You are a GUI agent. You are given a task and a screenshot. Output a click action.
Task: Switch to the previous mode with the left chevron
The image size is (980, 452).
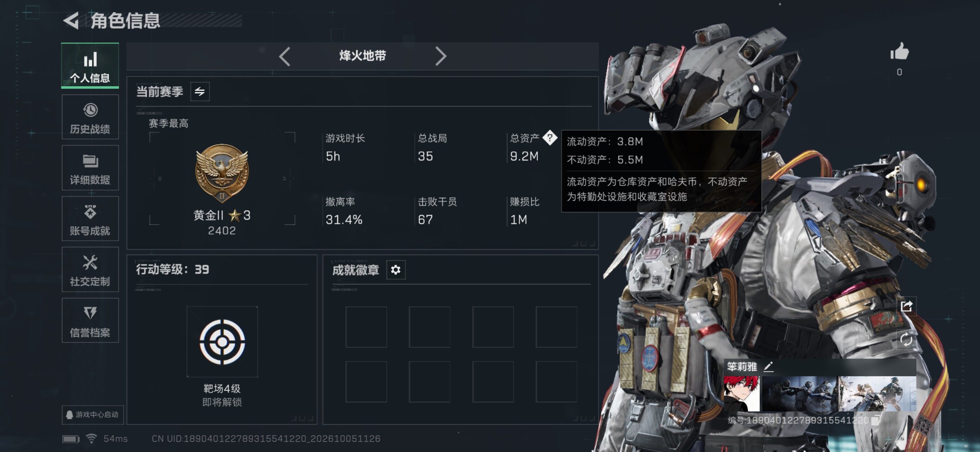coord(285,56)
